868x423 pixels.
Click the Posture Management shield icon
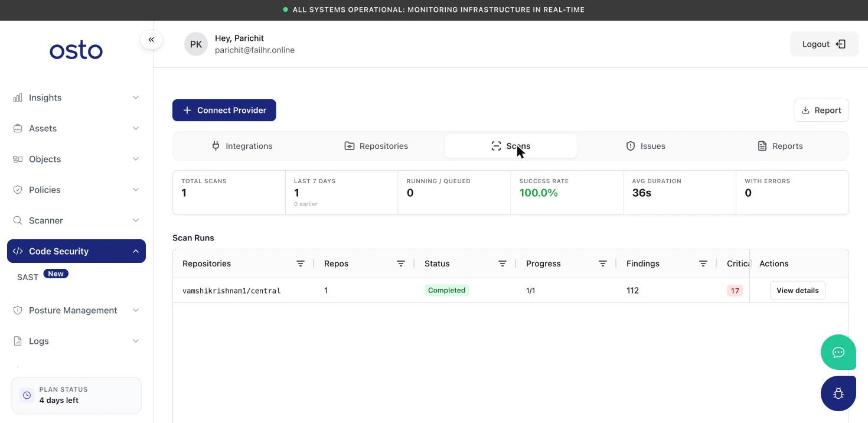pos(18,310)
